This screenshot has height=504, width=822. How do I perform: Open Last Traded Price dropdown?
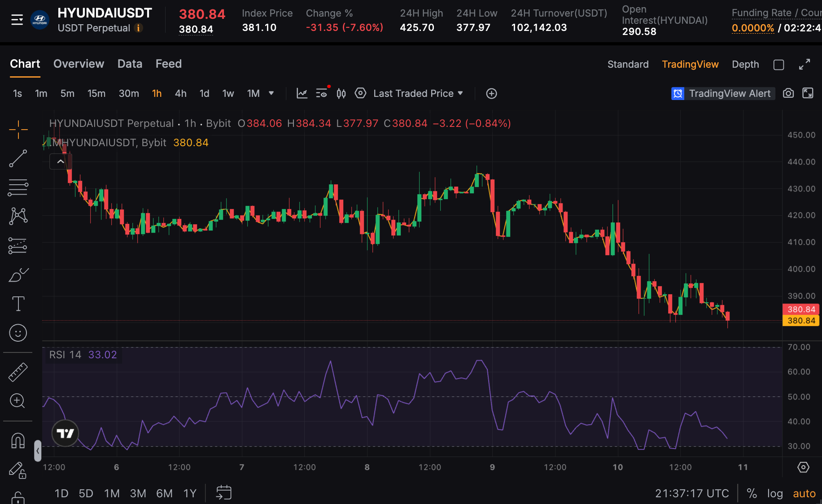point(418,93)
